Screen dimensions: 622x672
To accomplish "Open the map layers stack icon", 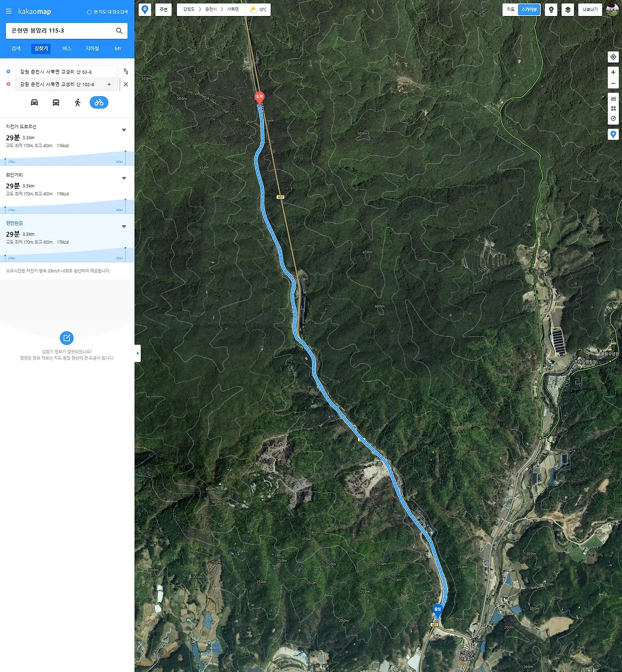I will [568, 10].
